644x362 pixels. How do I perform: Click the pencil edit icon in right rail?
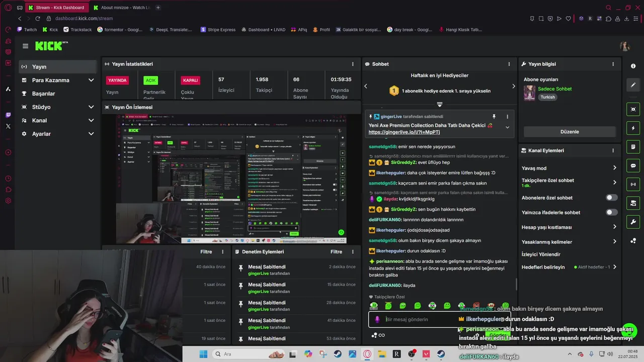[x=633, y=85]
